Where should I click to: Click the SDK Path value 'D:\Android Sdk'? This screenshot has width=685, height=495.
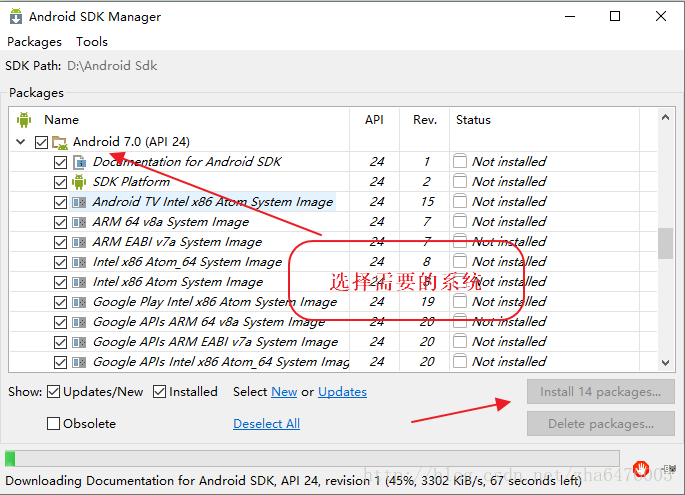click(x=112, y=66)
